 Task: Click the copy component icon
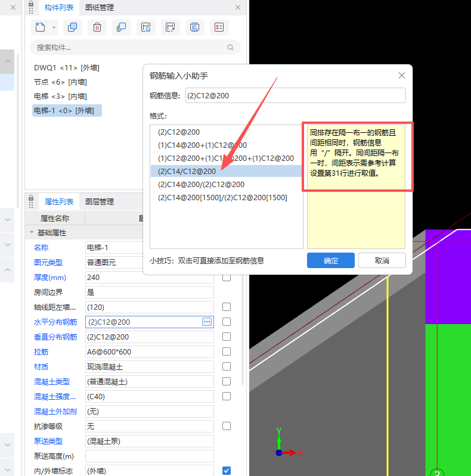coord(72,27)
